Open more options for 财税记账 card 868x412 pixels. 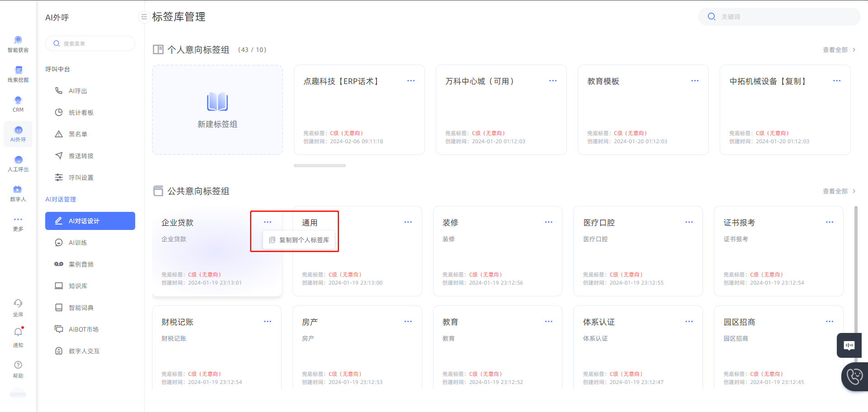[268, 322]
